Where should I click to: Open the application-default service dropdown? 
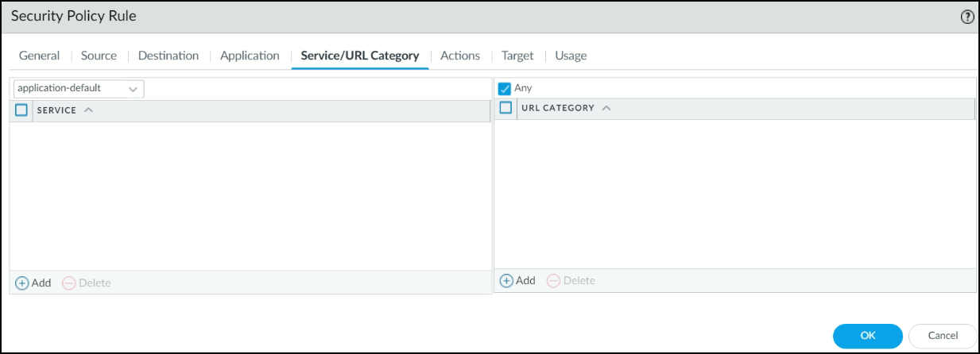(78, 89)
